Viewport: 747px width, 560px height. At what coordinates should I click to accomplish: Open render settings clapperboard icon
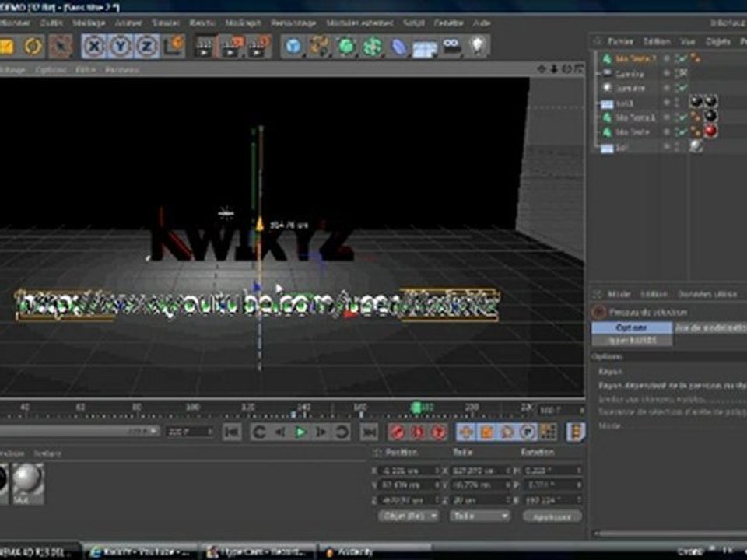coord(258,46)
